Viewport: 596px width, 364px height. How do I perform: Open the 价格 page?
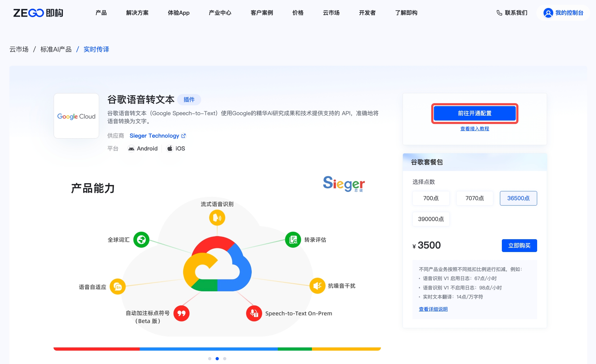[x=298, y=13]
